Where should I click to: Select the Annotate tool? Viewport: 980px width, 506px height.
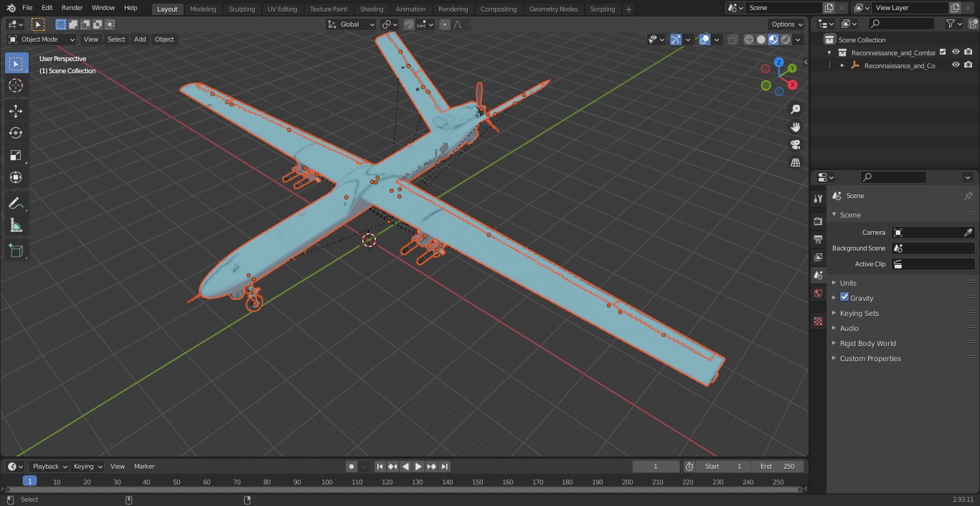[x=16, y=204]
